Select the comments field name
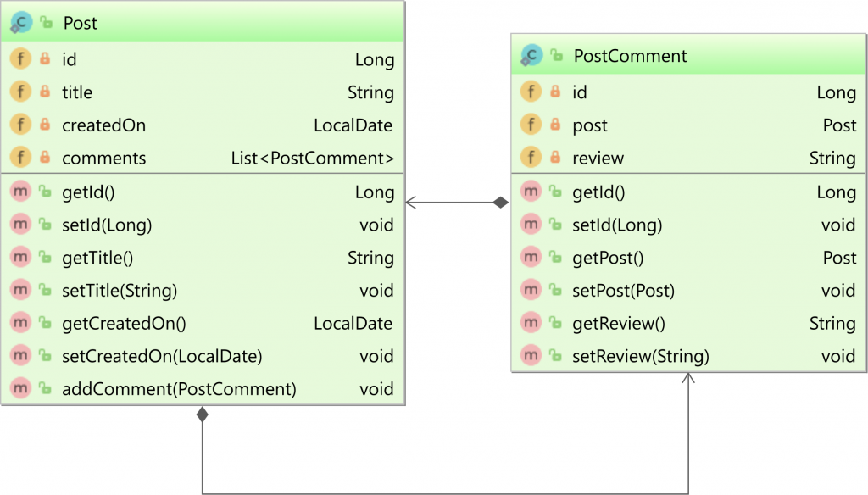 click(x=104, y=159)
